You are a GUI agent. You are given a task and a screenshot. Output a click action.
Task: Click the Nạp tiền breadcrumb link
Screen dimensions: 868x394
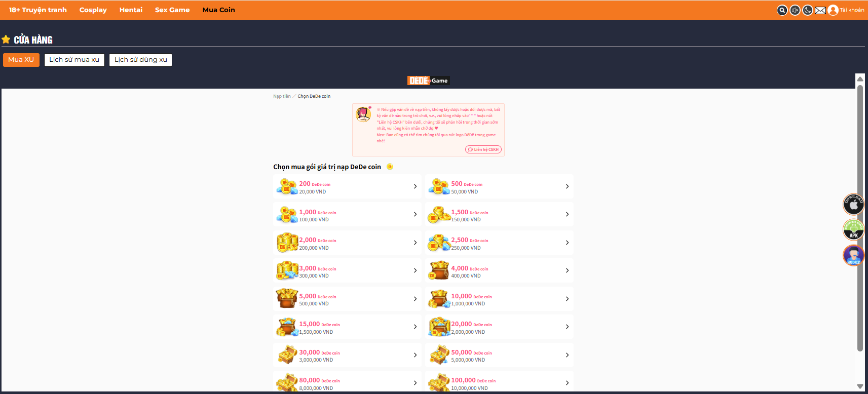point(282,96)
